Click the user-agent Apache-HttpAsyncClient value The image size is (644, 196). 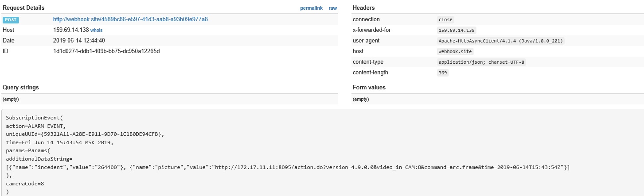[x=500, y=41]
